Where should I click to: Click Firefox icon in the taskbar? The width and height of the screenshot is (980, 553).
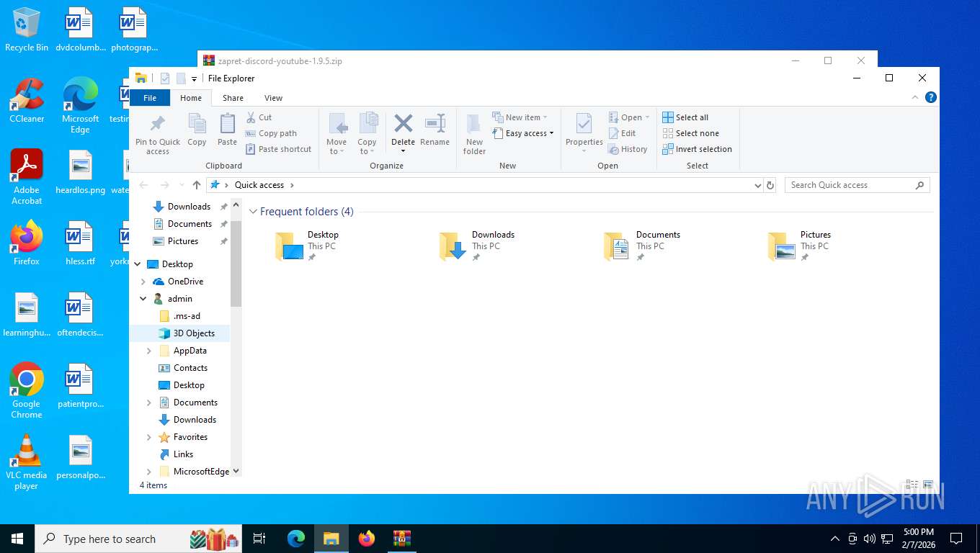367,539
